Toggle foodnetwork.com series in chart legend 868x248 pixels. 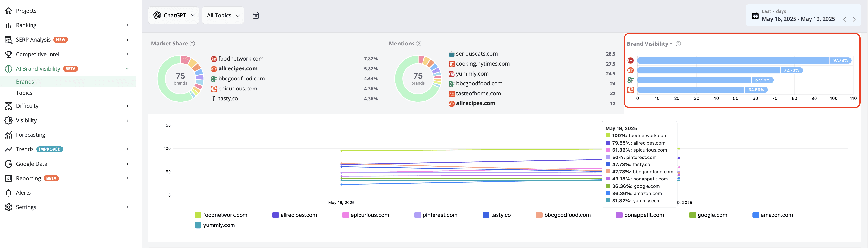point(221,215)
